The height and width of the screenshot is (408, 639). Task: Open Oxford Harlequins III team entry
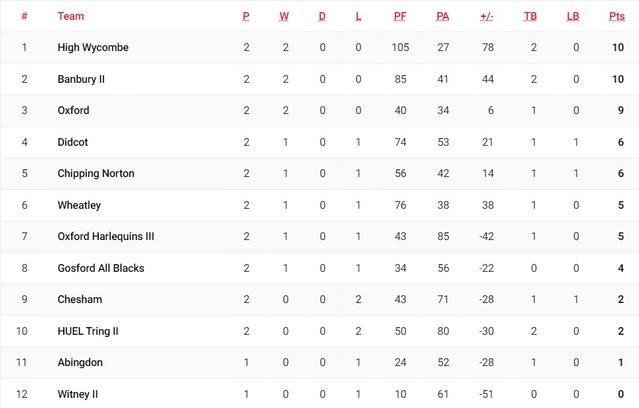106,236
